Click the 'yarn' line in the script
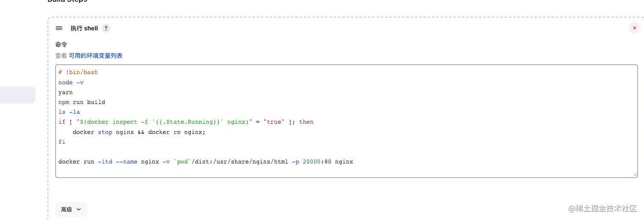The image size is (644, 220). 66,92
